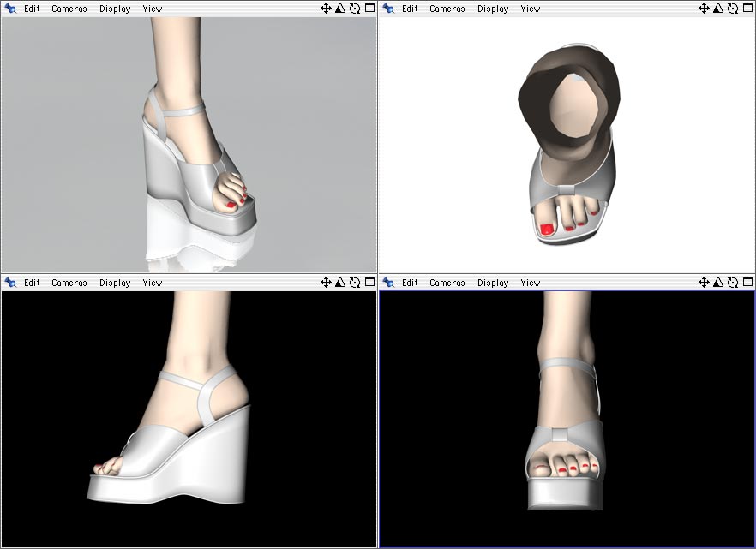Maximize the white-background viewport with square icon
Image resolution: width=756 pixels, height=549 pixels.
(x=747, y=8)
